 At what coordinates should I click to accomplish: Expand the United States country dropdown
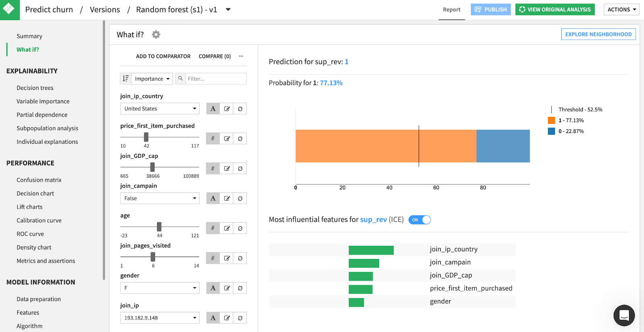click(x=160, y=109)
